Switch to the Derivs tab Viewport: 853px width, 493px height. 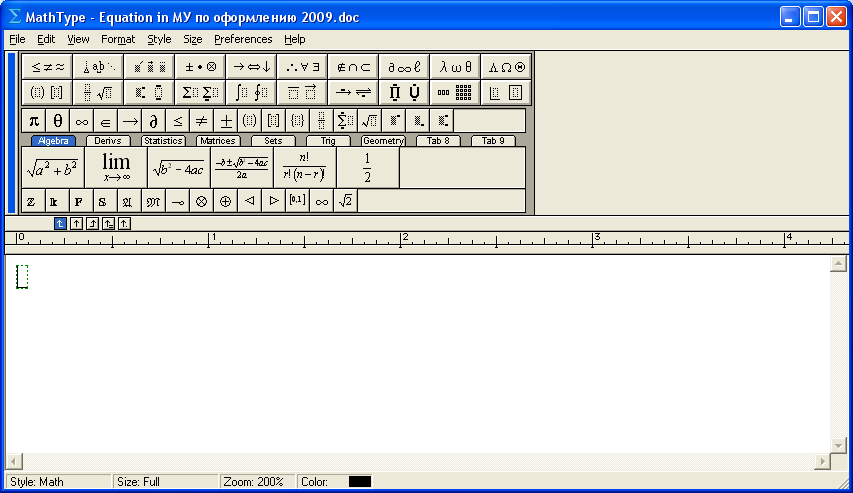coord(108,140)
